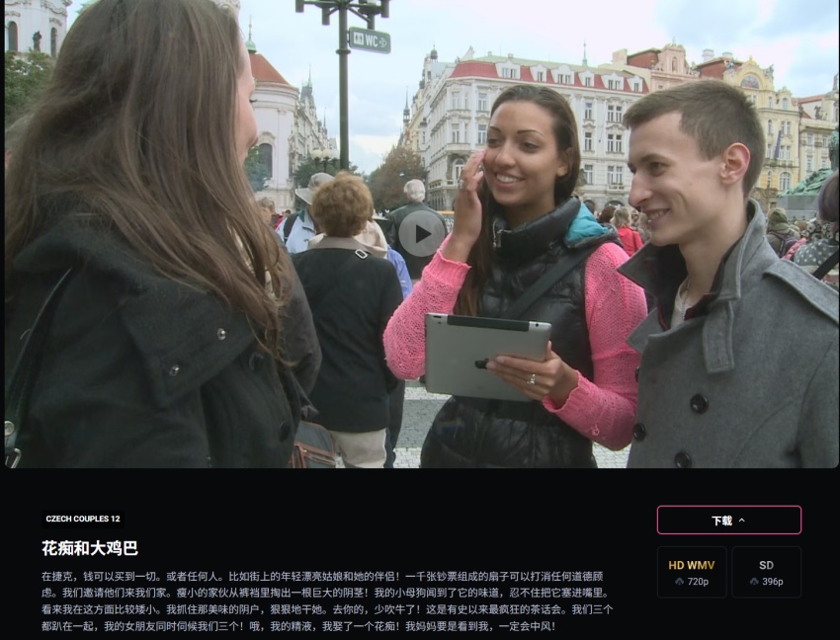Select the SD download option
Viewport: 840px width, 640px height.
tap(766, 572)
